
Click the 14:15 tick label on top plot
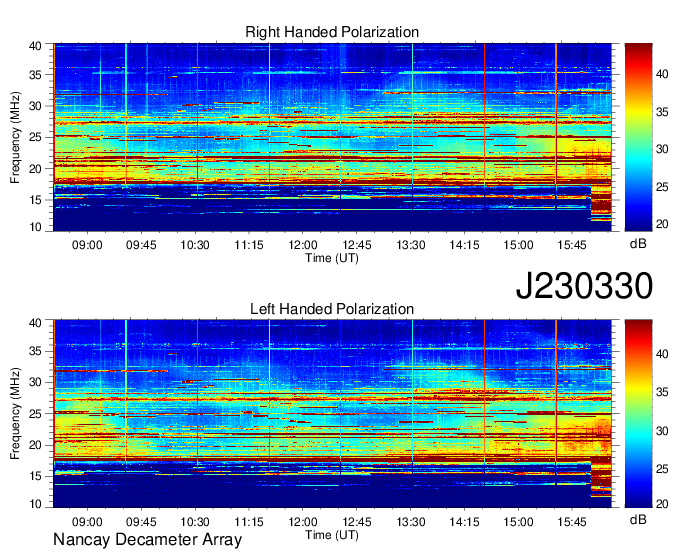[x=464, y=245]
